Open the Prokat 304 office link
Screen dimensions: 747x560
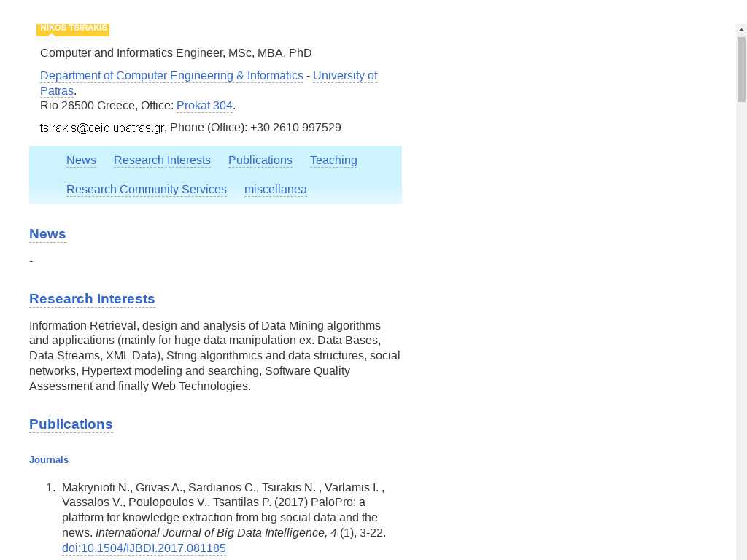pyautogui.click(x=204, y=106)
